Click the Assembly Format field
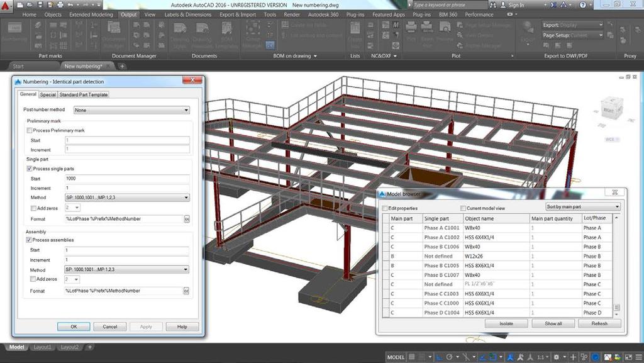The height and width of the screenshot is (363, 644). pyautogui.click(x=123, y=291)
